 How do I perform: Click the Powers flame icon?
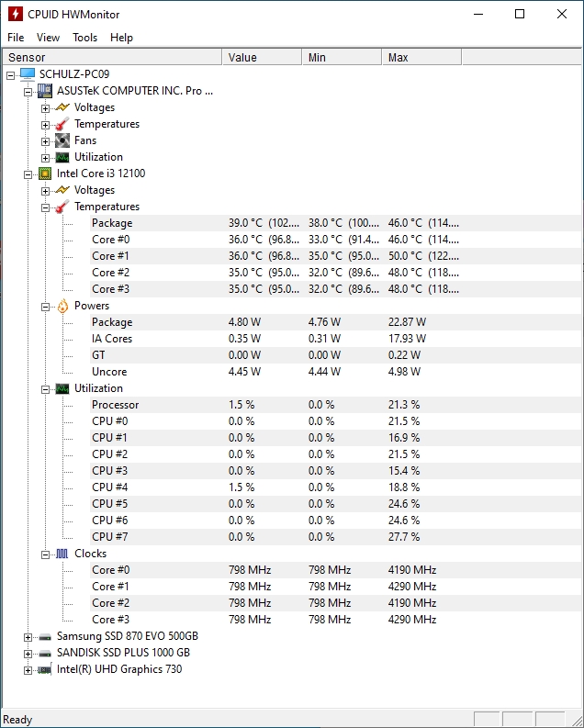point(62,306)
